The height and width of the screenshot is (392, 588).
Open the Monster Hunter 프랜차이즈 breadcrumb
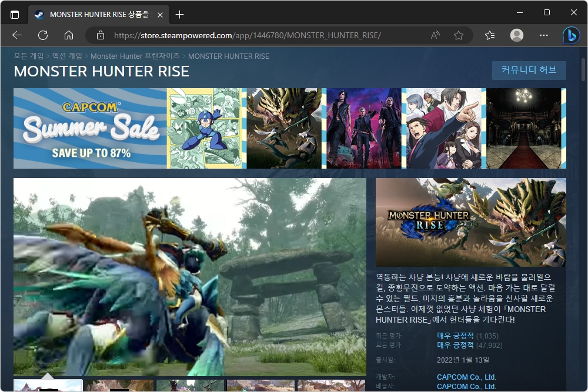[x=135, y=56]
